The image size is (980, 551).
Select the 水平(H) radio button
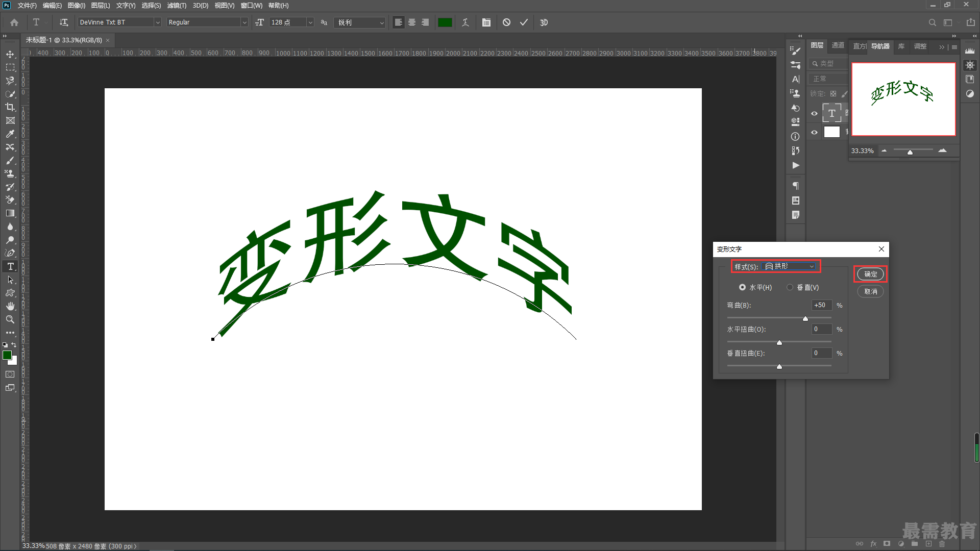click(x=742, y=288)
